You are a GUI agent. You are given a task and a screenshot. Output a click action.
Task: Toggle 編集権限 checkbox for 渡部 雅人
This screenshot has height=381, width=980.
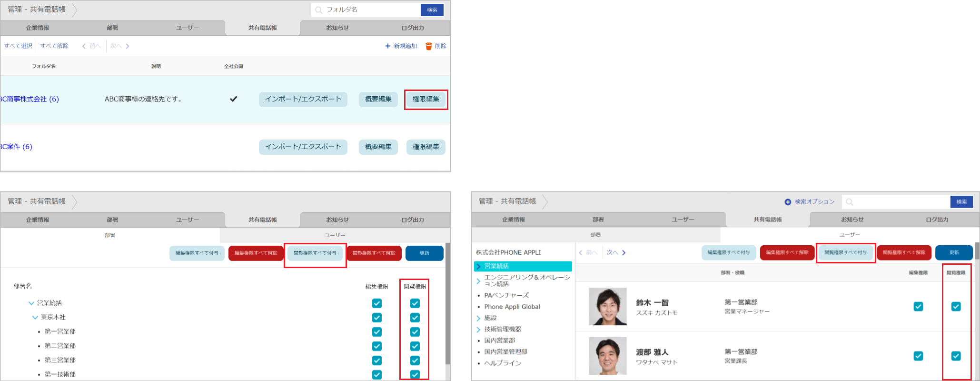pos(918,356)
